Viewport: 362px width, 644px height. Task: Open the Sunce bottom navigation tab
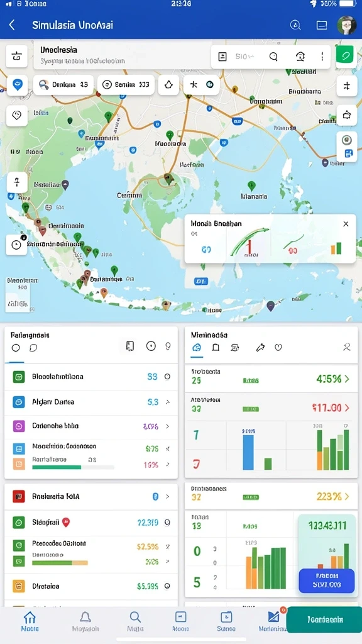226,621
